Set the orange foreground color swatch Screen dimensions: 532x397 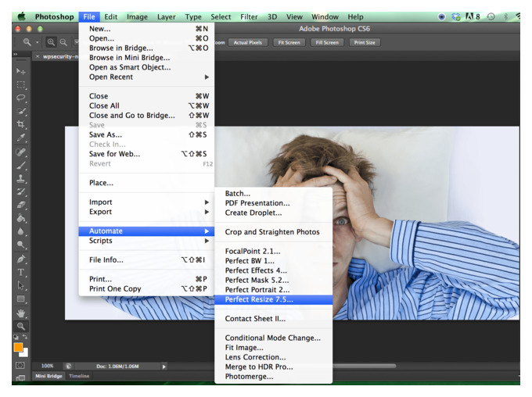[18, 347]
